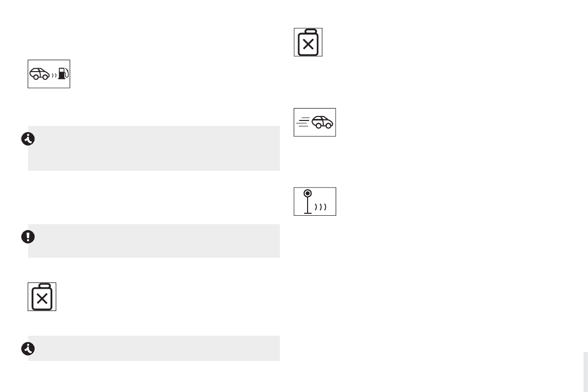Click the gray tab on the right page edge
This screenshot has width=588, height=392.
585,372
